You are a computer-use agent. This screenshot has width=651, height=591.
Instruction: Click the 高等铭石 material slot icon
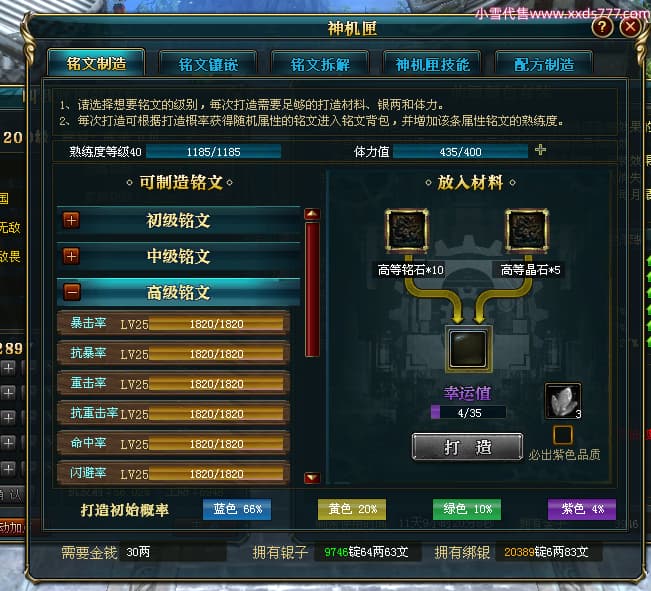pyautogui.click(x=407, y=231)
